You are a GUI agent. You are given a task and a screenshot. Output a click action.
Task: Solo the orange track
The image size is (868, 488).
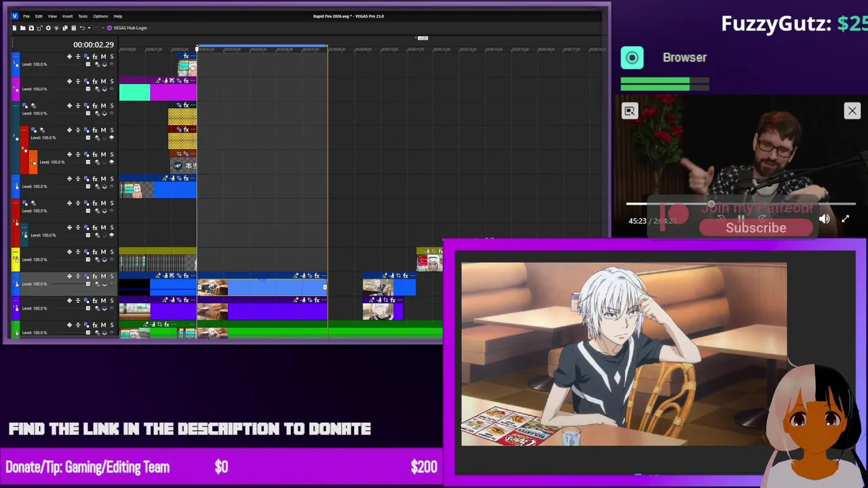[x=112, y=155]
